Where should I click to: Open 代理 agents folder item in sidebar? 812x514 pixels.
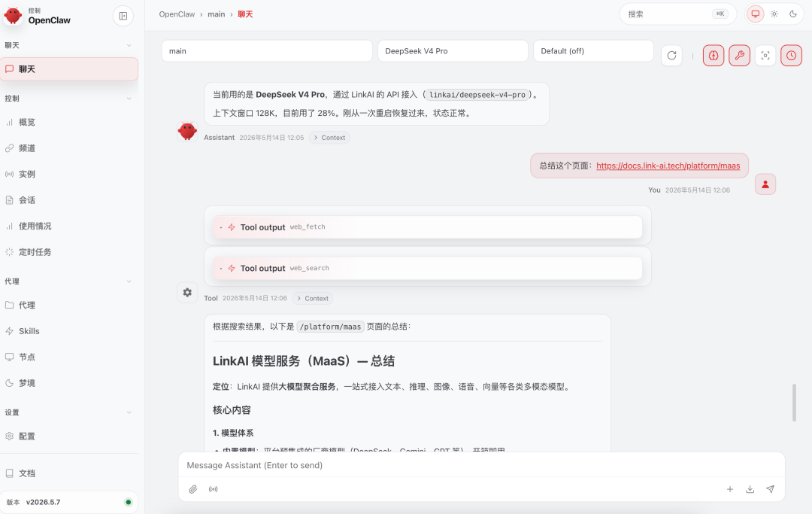(x=69, y=306)
